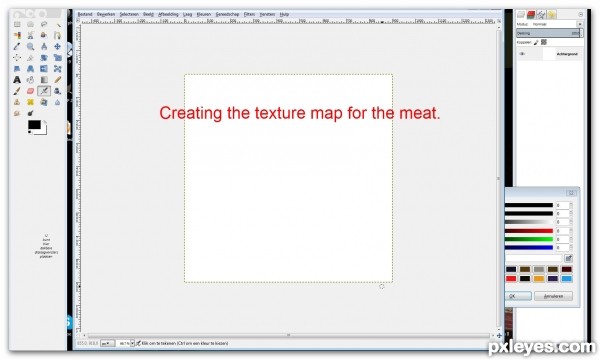Image resolution: width=600 pixels, height=360 pixels.
Task: Toggle the lock alpha channel checker icon
Action: click(x=544, y=42)
